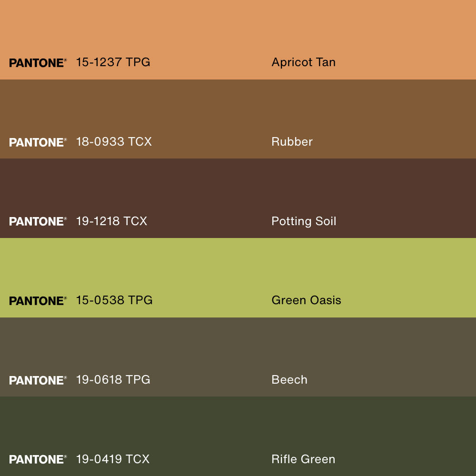Click the Pantone logo on Green Oasis row
This screenshot has width=476, height=476.
tap(38, 301)
